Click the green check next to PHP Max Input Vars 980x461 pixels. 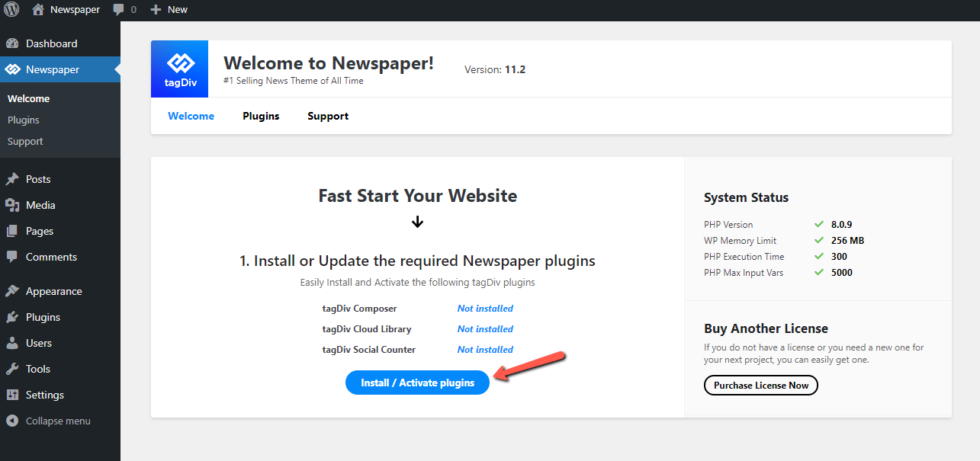[x=818, y=273]
